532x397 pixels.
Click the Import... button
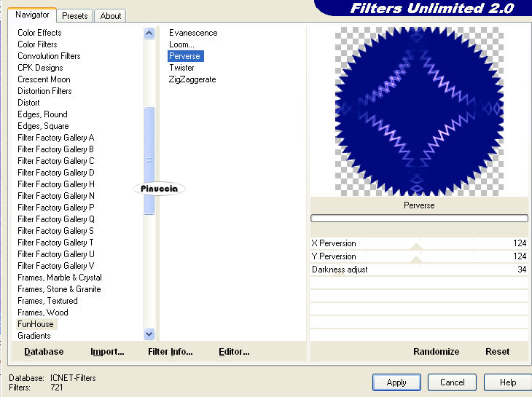(107, 352)
